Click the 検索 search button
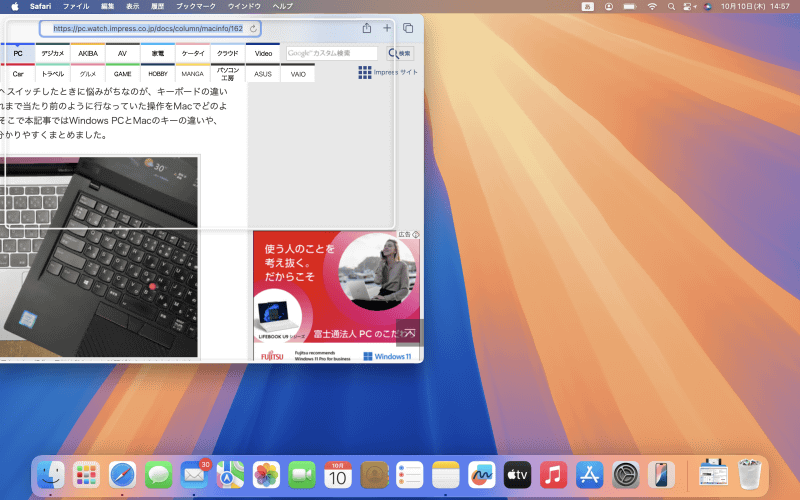 coord(399,53)
